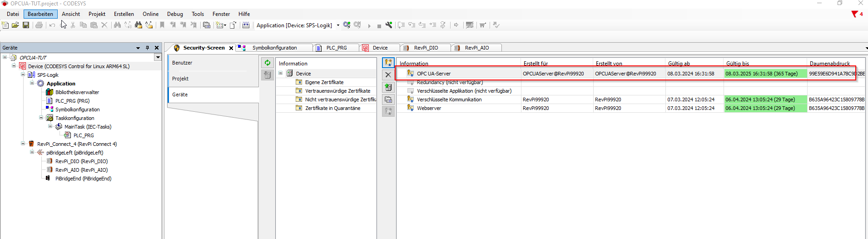
Task: Click the Cut scissors icon
Action: point(73,25)
